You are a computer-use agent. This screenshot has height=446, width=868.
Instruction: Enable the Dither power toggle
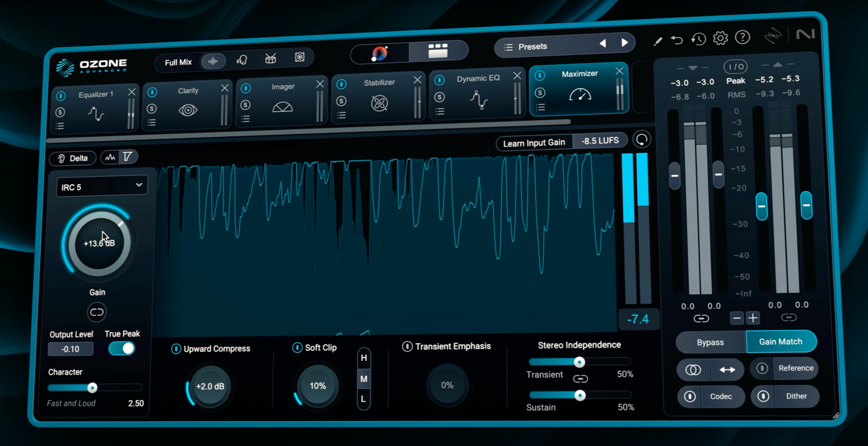pos(763,396)
